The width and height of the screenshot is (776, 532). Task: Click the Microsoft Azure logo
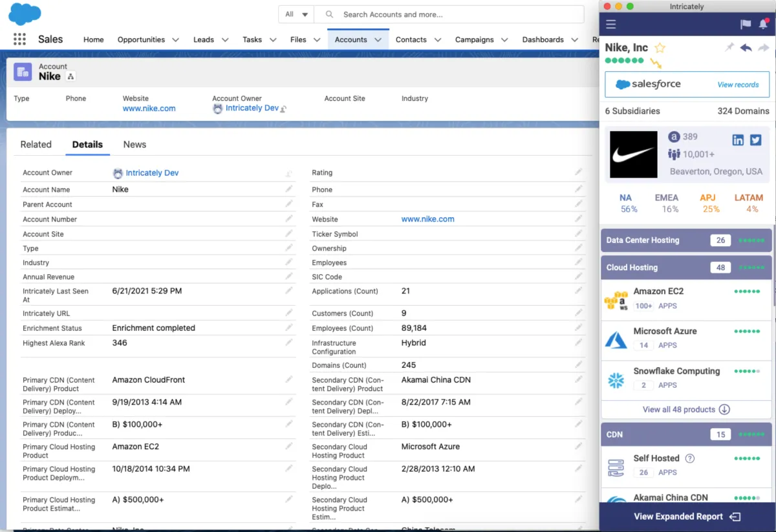[616, 339]
